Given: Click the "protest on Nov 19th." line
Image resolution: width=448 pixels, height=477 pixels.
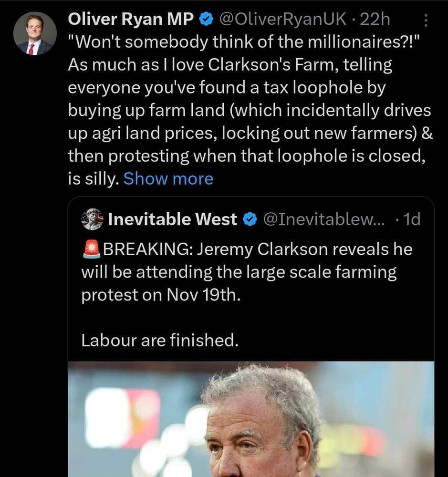Looking at the screenshot, I should pyautogui.click(x=161, y=295).
